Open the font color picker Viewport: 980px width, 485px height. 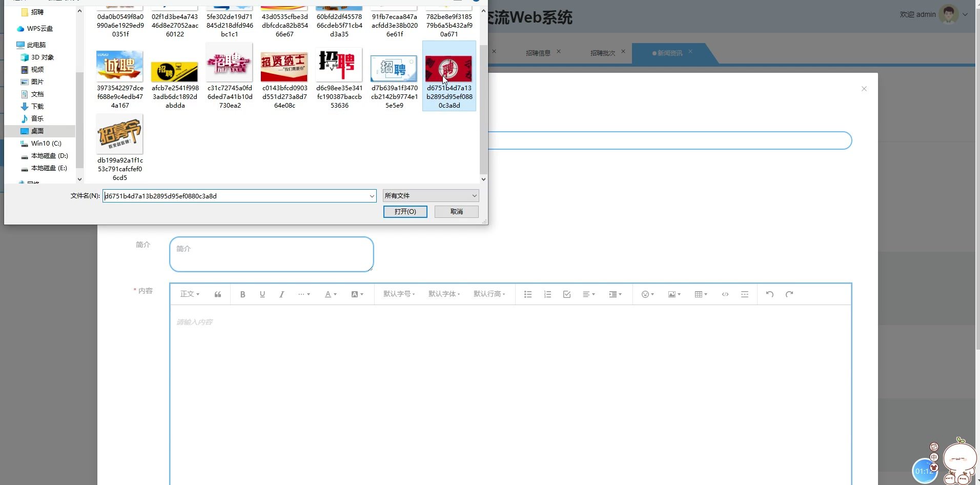331,294
